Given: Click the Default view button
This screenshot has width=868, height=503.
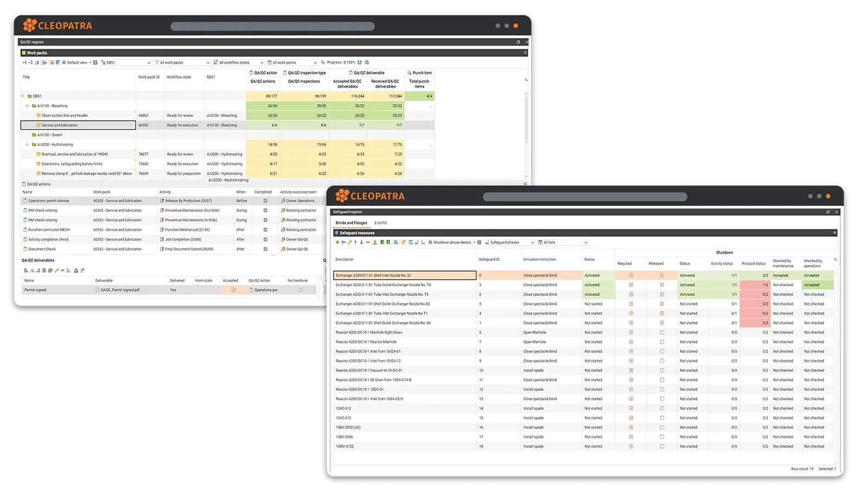Looking at the screenshot, I should click(77, 62).
